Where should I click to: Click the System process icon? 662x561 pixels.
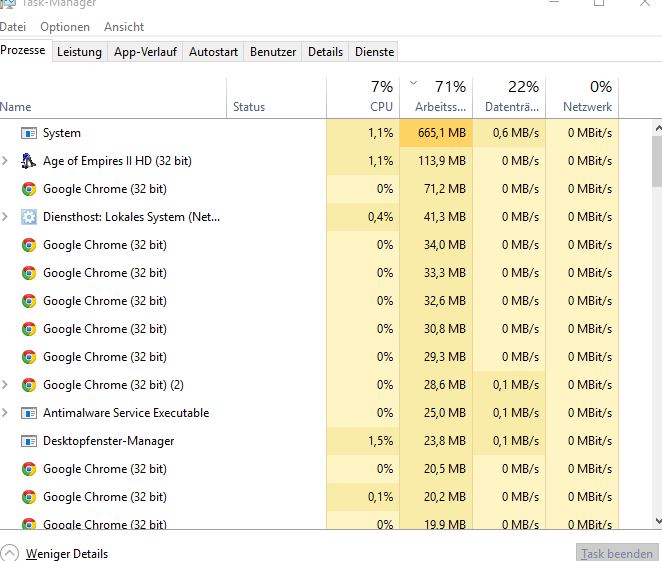coord(29,133)
